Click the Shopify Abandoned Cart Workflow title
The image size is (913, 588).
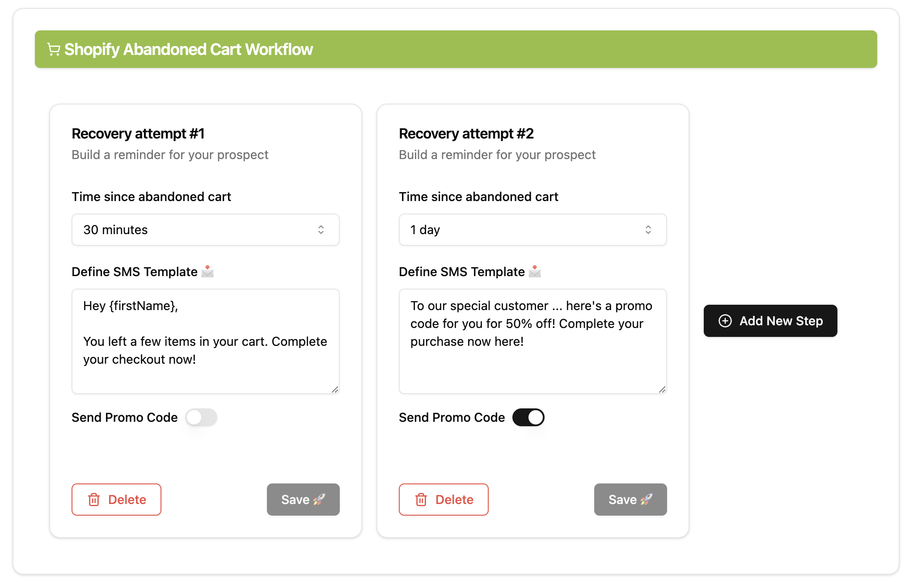(x=188, y=50)
